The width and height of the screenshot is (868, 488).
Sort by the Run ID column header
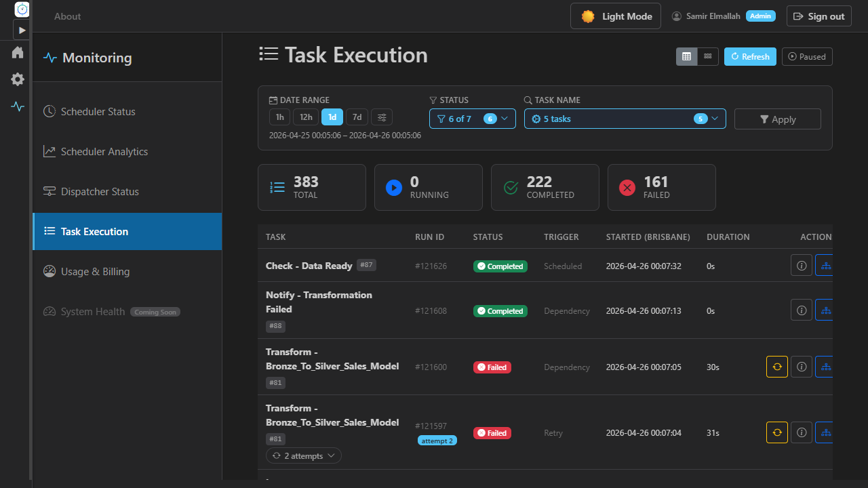coord(430,237)
